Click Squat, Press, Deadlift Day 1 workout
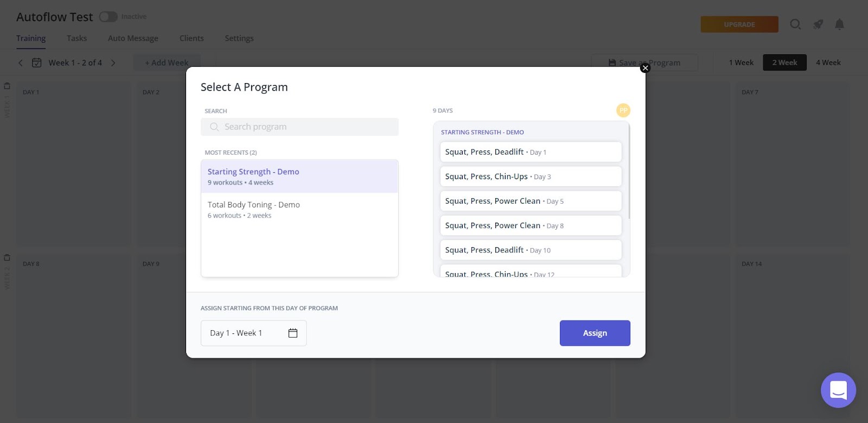The height and width of the screenshot is (423, 868). [x=531, y=152]
